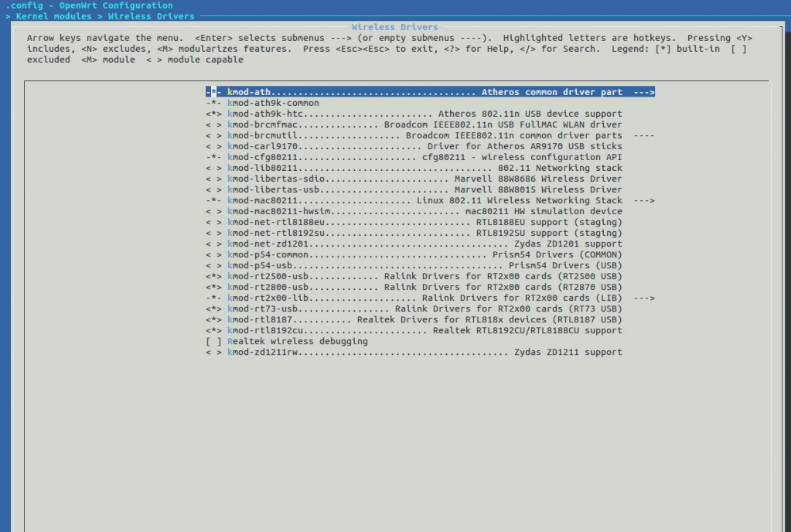Enable the Realtek wireless debugging checkbox
This screenshot has height=532, width=791.
tap(213, 341)
